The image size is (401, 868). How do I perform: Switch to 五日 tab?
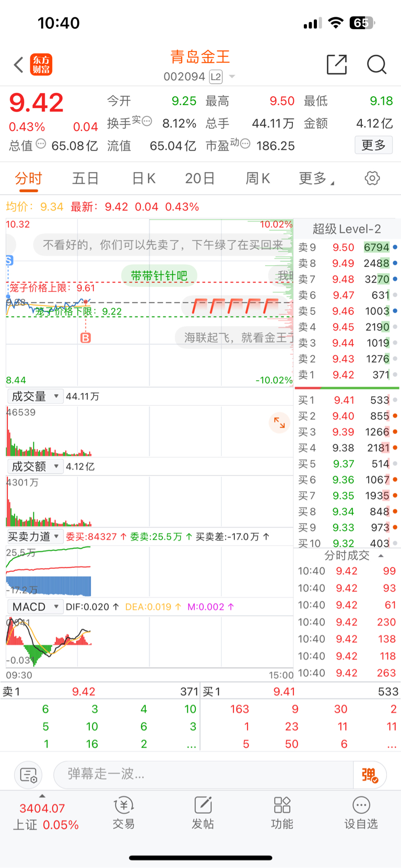coord(86,179)
